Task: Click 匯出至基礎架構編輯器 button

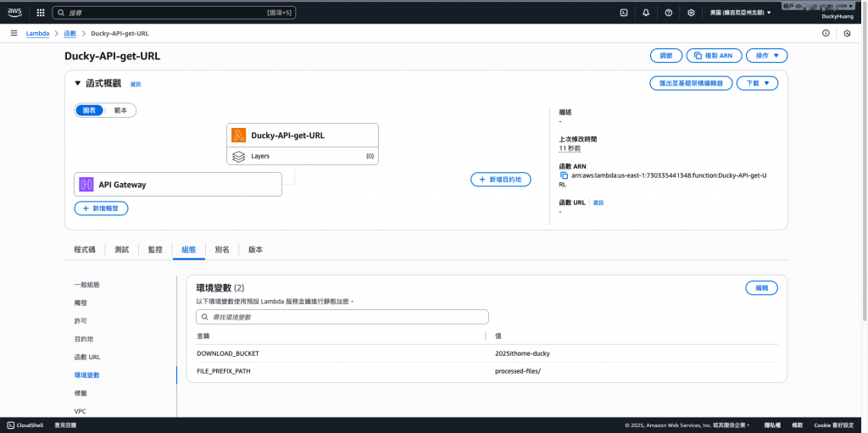Action: click(691, 83)
